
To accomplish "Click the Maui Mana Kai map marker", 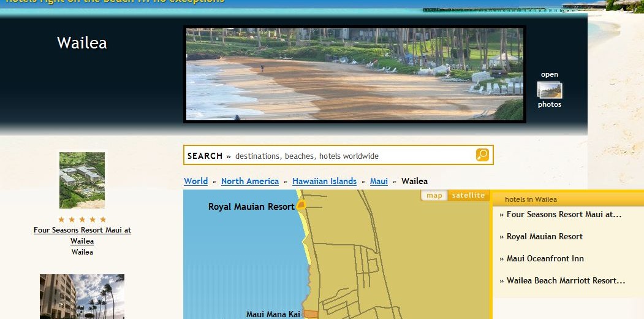I will [311, 314].
